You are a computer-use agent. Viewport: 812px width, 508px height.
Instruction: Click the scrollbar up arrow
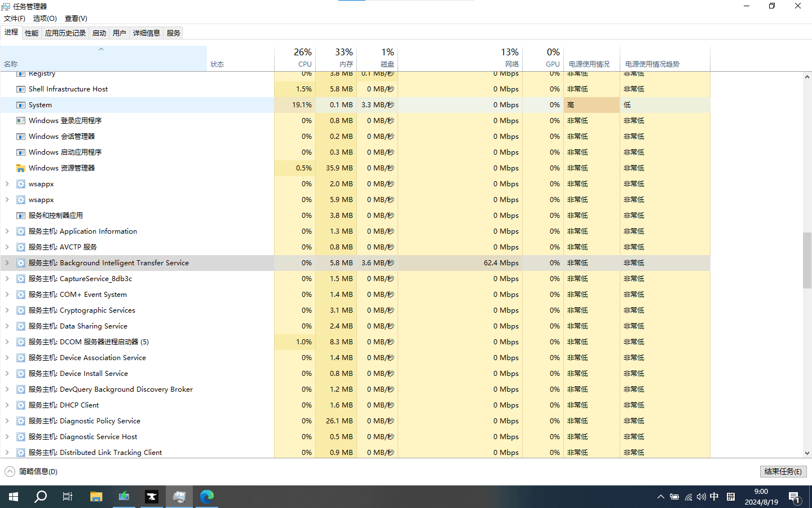[x=807, y=77]
